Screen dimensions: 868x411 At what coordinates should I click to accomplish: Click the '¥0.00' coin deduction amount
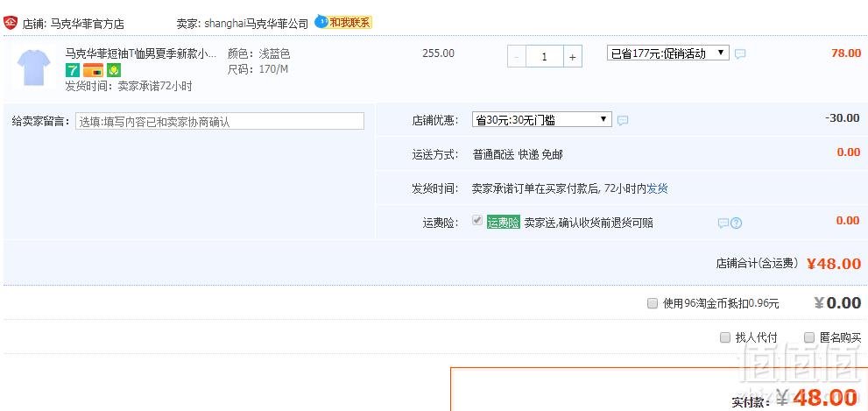(837, 303)
